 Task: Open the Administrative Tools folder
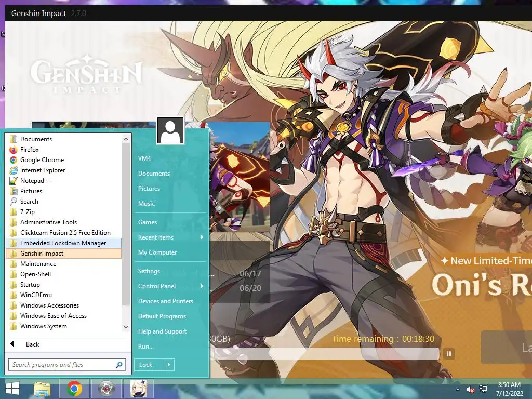tap(64, 222)
